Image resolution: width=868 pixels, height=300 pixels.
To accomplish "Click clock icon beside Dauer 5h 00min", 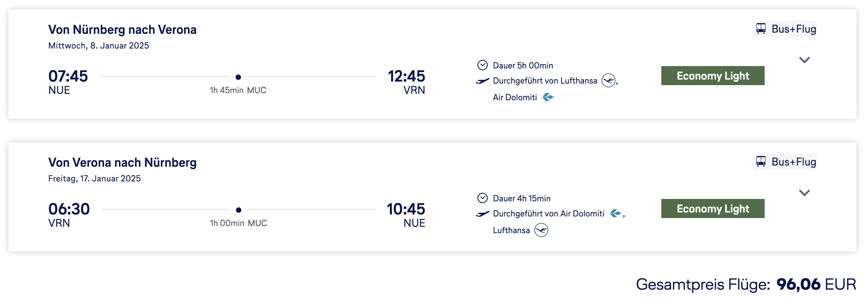I will 482,65.
